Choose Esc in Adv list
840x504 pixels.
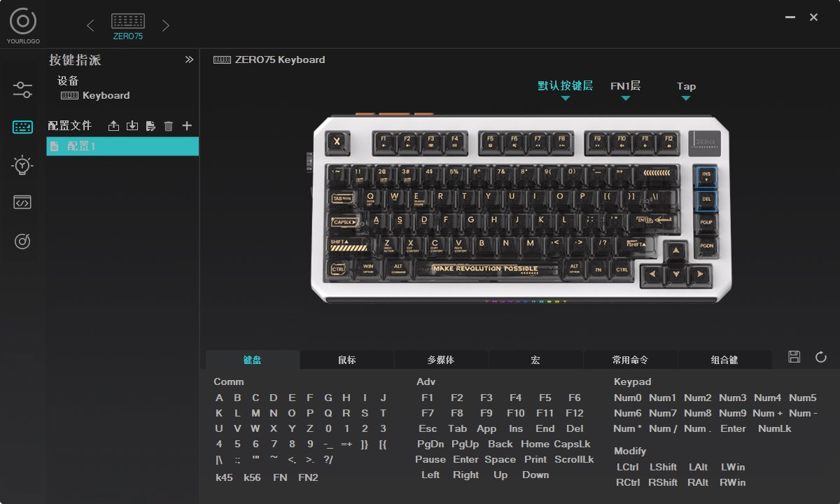tap(428, 428)
